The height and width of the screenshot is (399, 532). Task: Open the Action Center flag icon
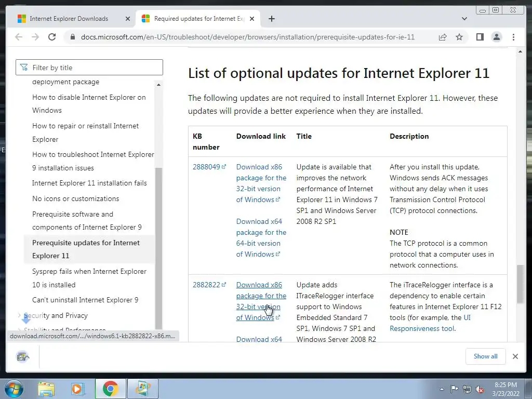(454, 389)
